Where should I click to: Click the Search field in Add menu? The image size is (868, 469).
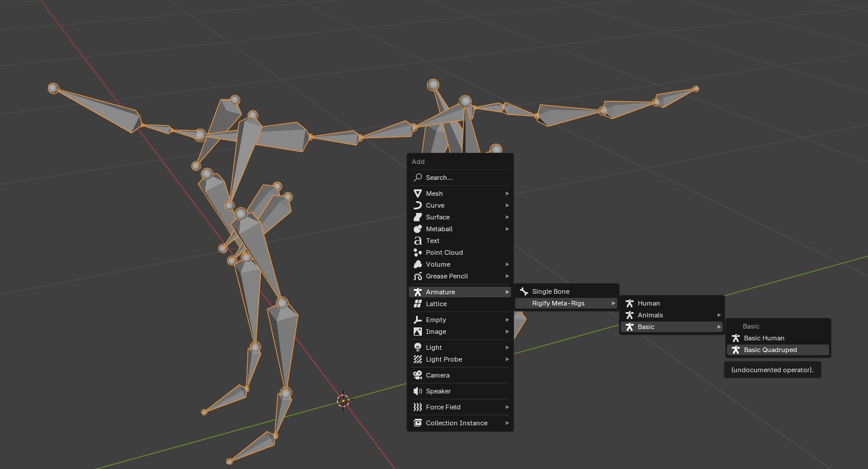[460, 178]
